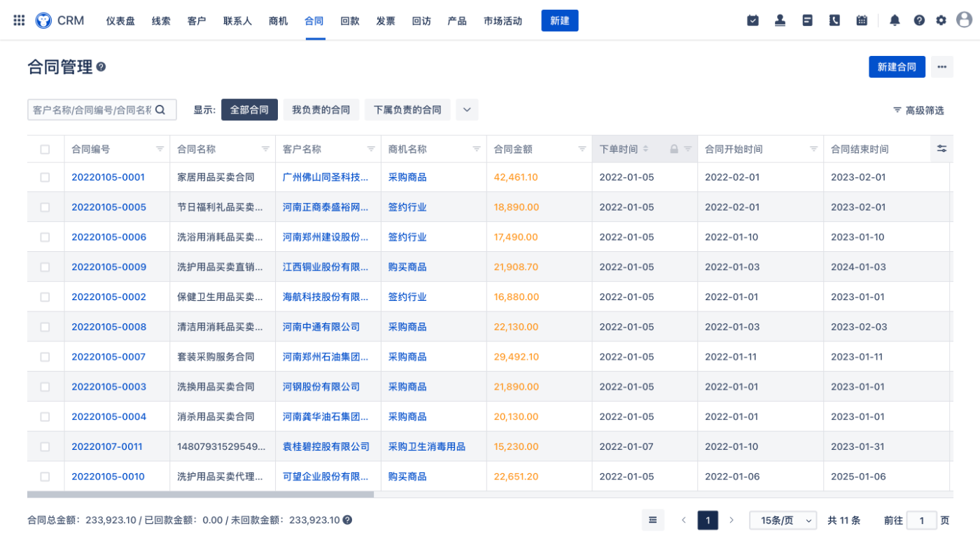Open the notifications bell
980x550 pixels.
coord(895,20)
